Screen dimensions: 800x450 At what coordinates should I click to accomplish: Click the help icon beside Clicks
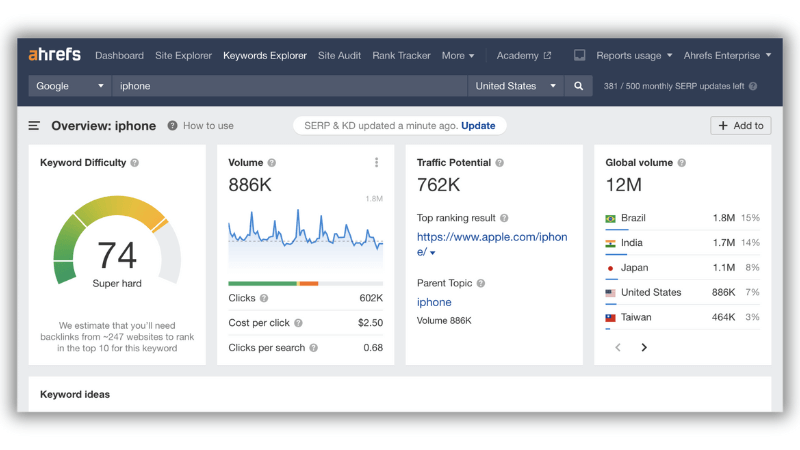coord(264,298)
